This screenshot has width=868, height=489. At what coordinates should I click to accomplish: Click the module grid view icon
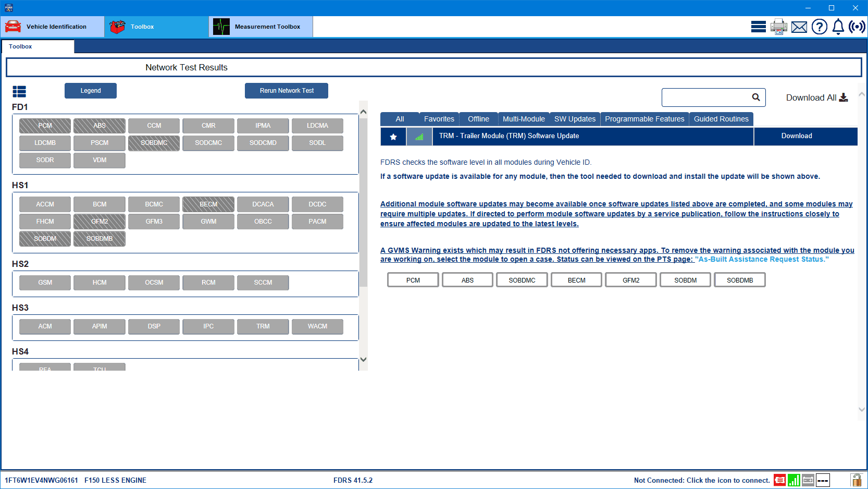(x=19, y=91)
